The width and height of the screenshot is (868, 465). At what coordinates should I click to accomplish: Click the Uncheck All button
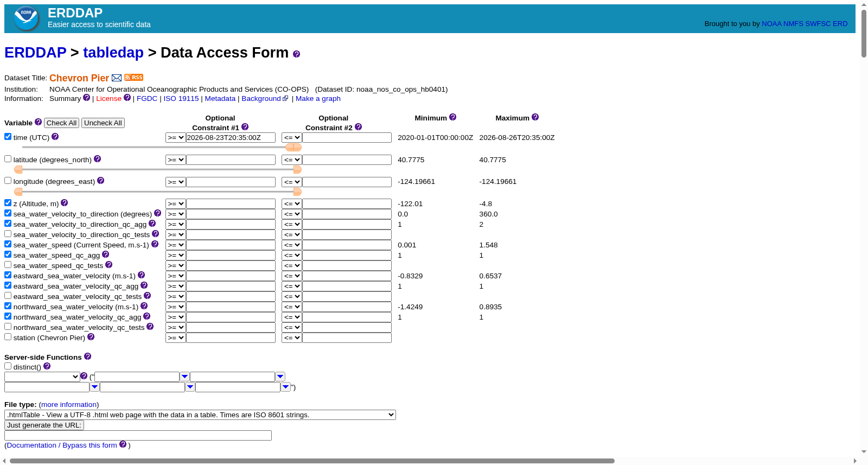103,123
